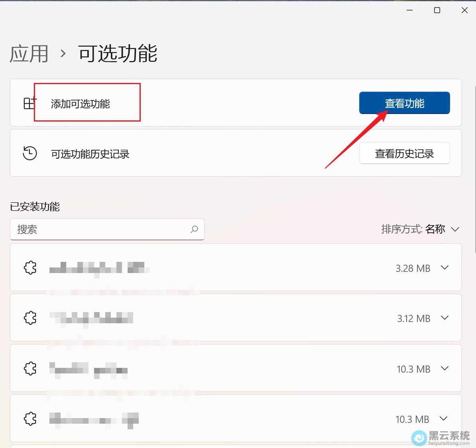
Task: Expand the 3.12 MB feature row
Action: tap(445, 318)
